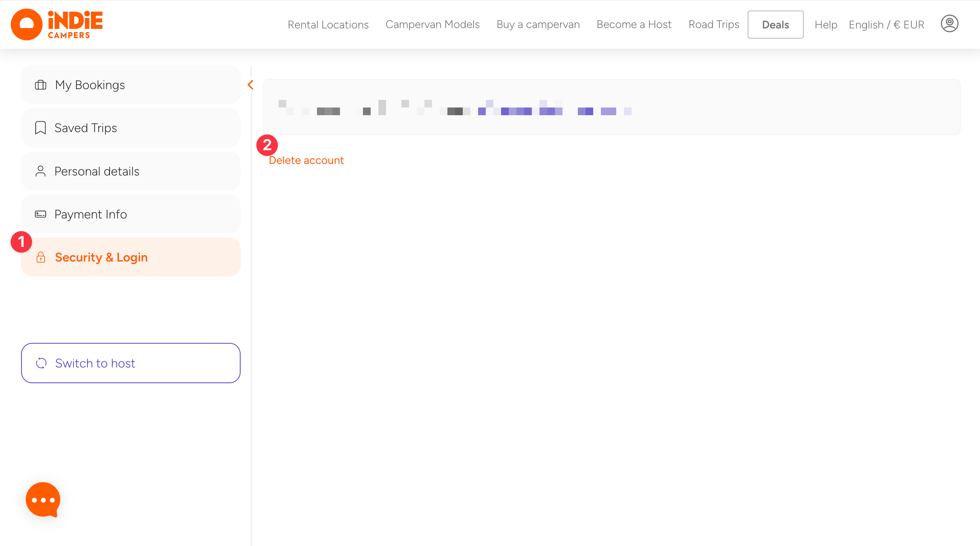Open the orange chat bubble widget
This screenshot has height=546, width=980.
(43, 499)
